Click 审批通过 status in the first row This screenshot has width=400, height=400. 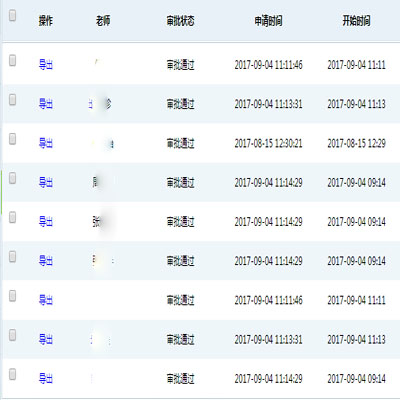click(180, 64)
